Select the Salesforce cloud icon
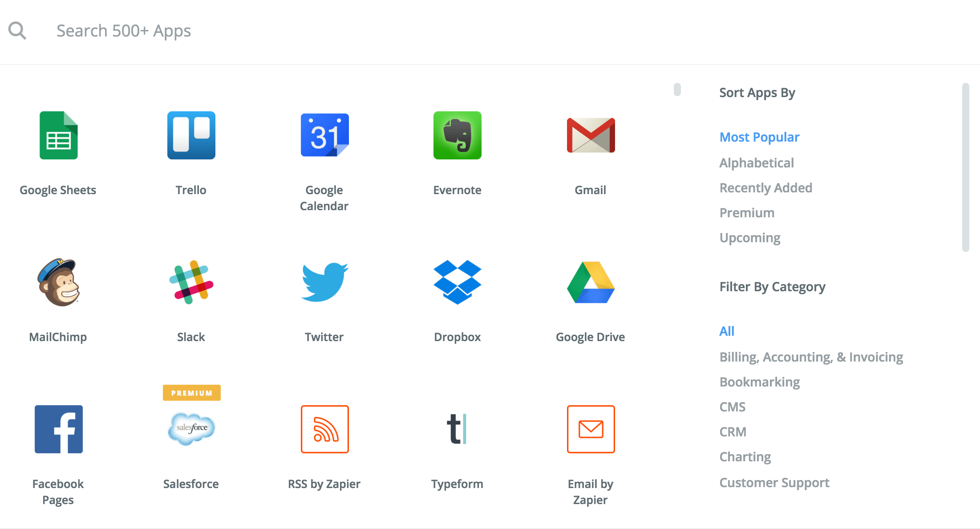980x529 pixels. [191, 429]
